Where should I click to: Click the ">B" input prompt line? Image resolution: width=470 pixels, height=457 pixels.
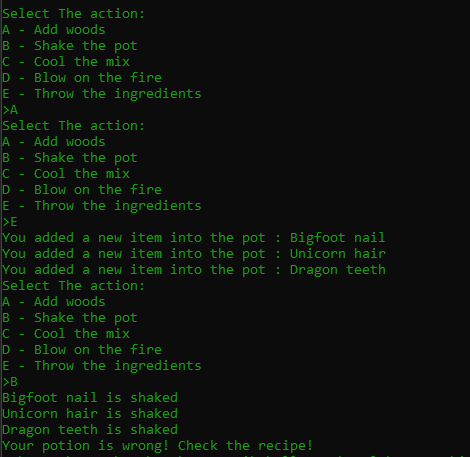point(10,382)
